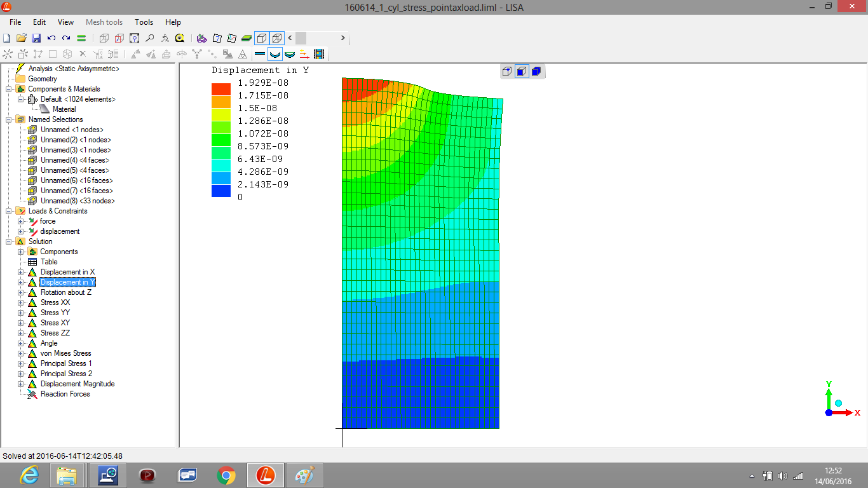868x488 pixels.
Task: Toggle the wireframe cube display button
Action: (277, 38)
